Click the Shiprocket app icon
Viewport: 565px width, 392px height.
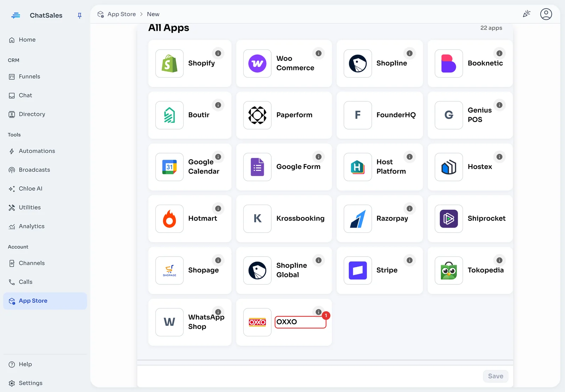(449, 219)
